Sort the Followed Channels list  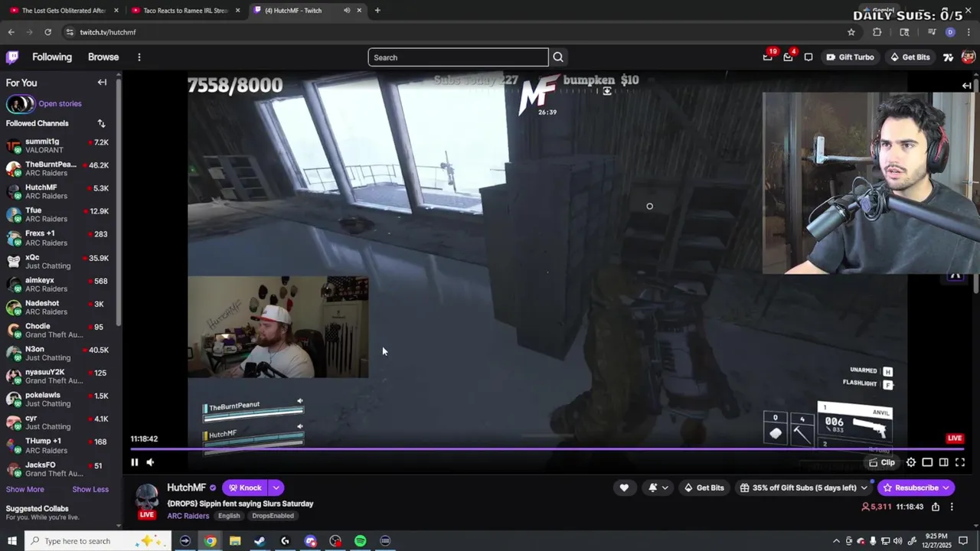click(101, 123)
